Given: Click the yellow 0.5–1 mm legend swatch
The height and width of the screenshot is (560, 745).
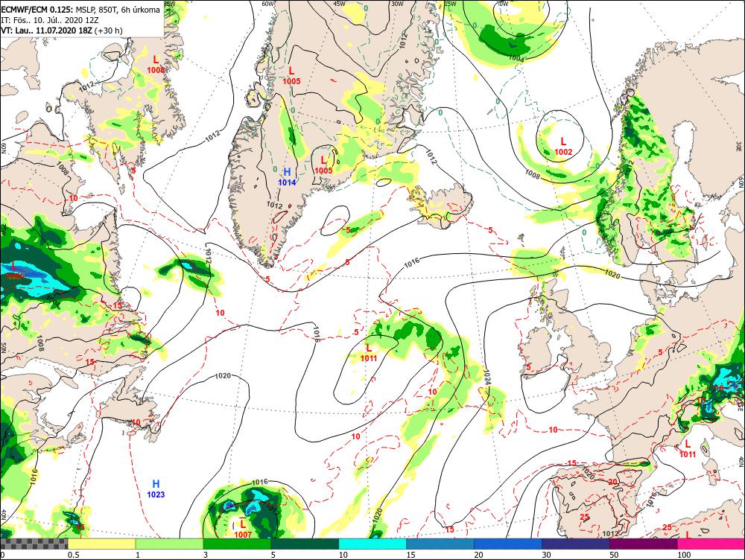Looking at the screenshot, I should [101, 544].
